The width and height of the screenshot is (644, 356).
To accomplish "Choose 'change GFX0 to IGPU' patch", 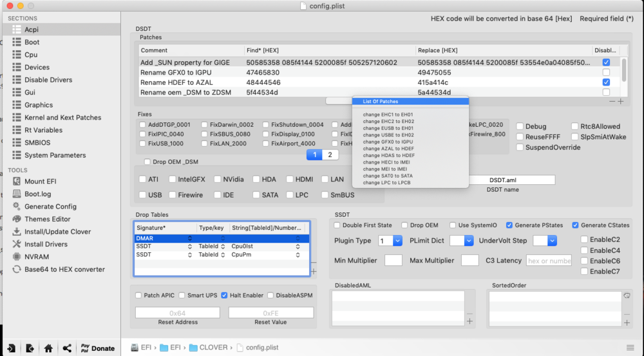I will pyautogui.click(x=388, y=140).
